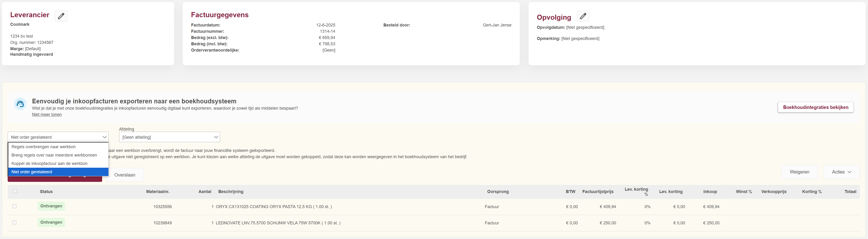Click amount excl. btw € 659,94
The height and width of the screenshot is (239, 868).
click(x=327, y=37)
